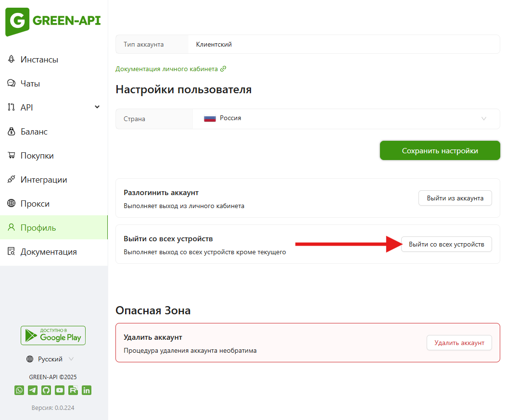This screenshot has height=420, width=519.
Task: Click the Выйти из аккаунта button
Action: point(455,198)
